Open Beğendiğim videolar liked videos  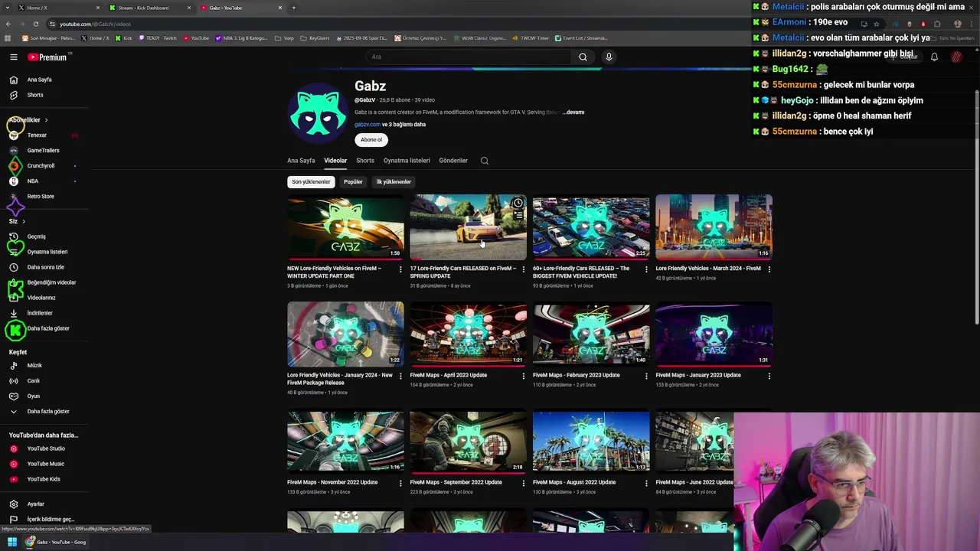click(x=51, y=282)
